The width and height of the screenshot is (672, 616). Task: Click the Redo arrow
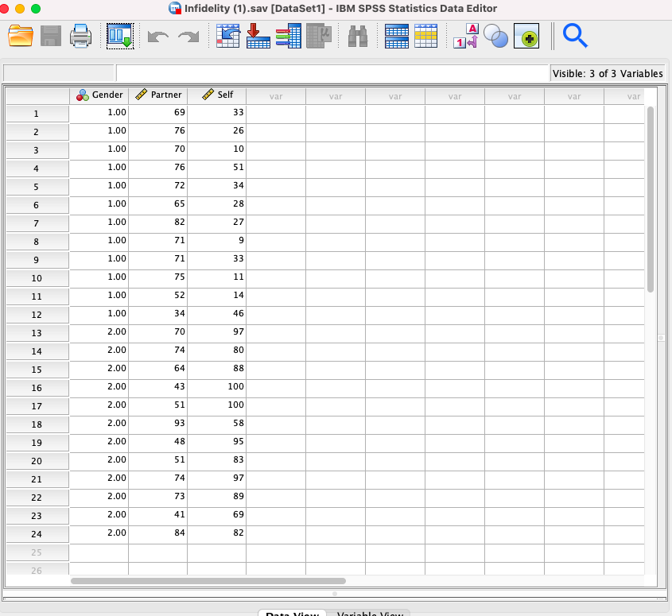click(x=188, y=37)
